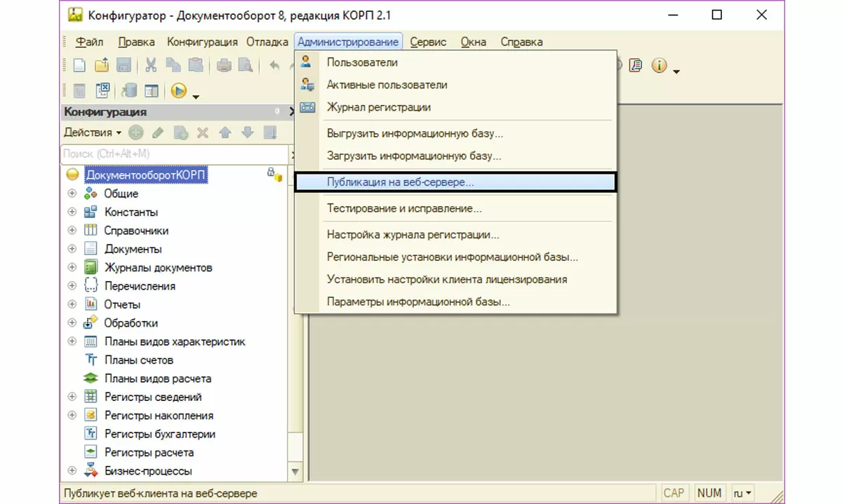Click the Move down arrow icon
This screenshot has height=504, width=842.
[x=247, y=132]
